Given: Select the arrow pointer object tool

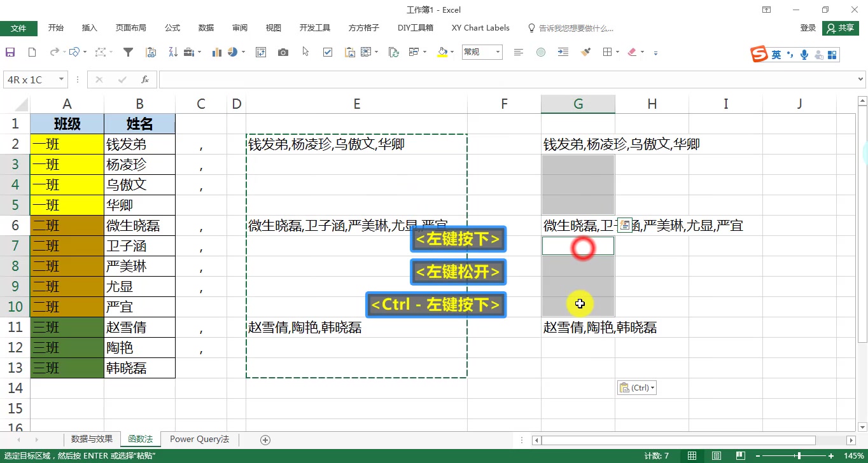Looking at the screenshot, I should coord(306,52).
